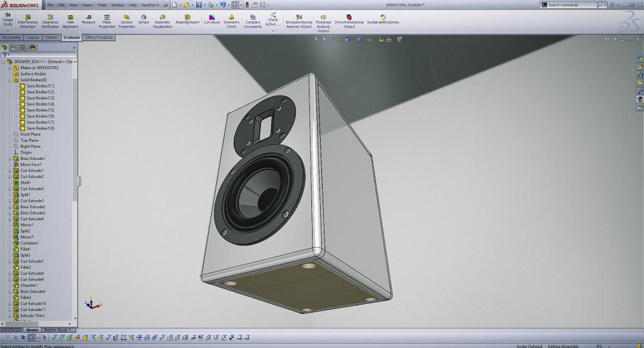Image resolution: width=644 pixels, height=348 pixels.
Task: Expand the Boss-Extrude1 feature
Action: point(10,158)
